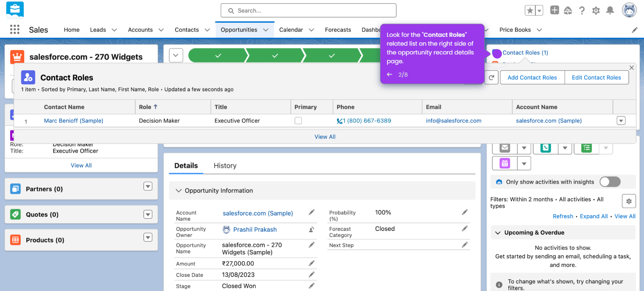Click the Salesforce notifications bell
The width and height of the screenshot is (644, 291).
[610, 10]
